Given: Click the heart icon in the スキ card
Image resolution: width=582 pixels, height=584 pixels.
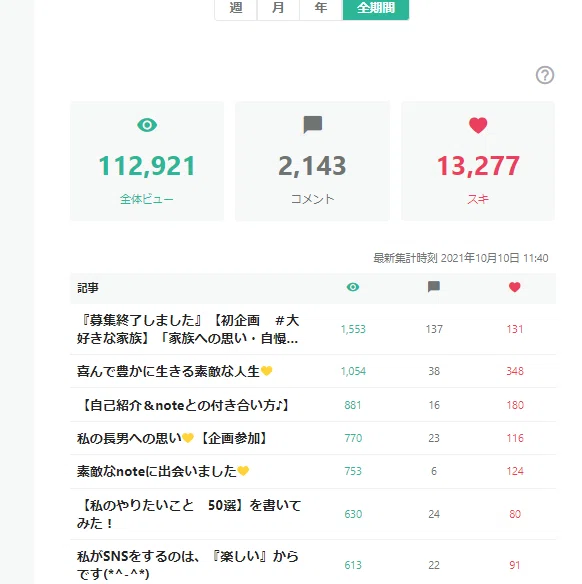Looking at the screenshot, I should (x=478, y=125).
